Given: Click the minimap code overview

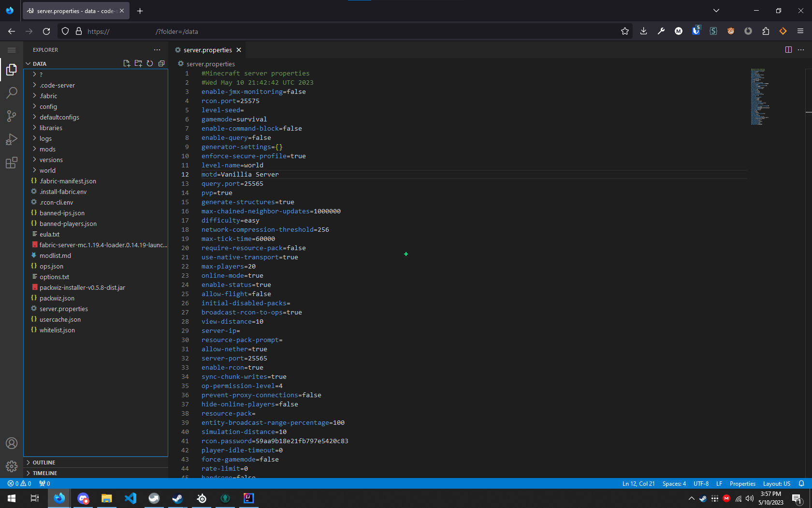Looking at the screenshot, I should click(x=760, y=97).
